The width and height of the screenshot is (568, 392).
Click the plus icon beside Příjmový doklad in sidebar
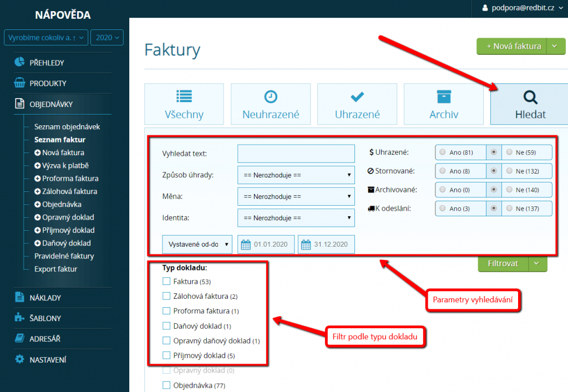(x=37, y=230)
